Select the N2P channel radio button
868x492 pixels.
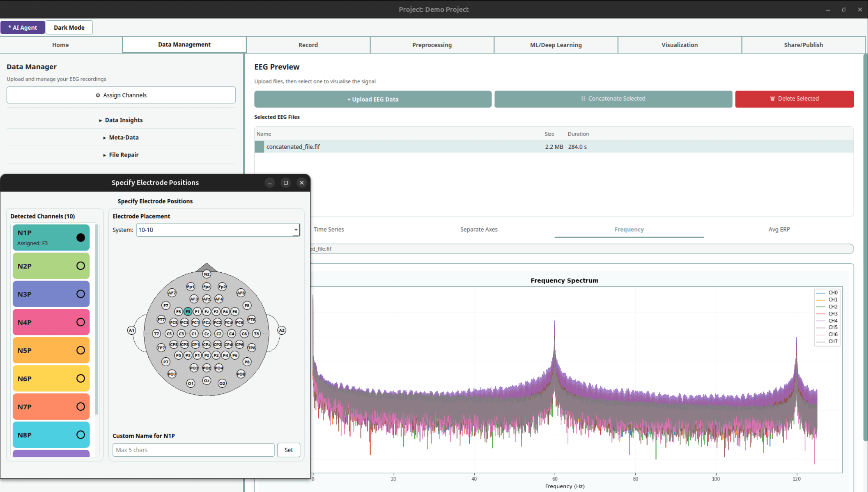click(x=80, y=266)
